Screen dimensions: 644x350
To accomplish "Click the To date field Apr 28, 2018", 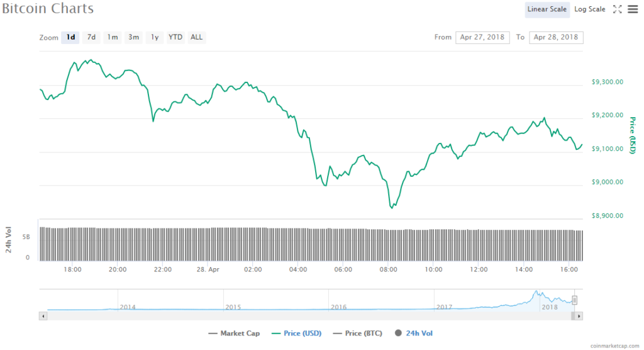I will 556,37.
